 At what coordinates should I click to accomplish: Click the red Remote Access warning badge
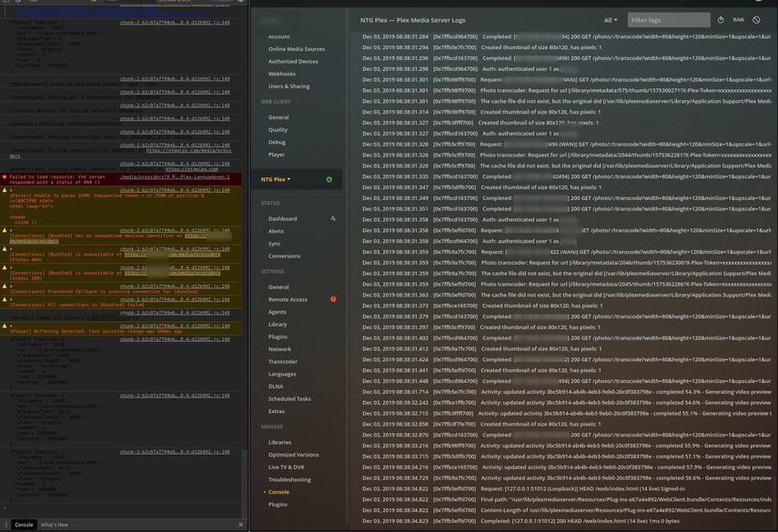[x=333, y=299]
